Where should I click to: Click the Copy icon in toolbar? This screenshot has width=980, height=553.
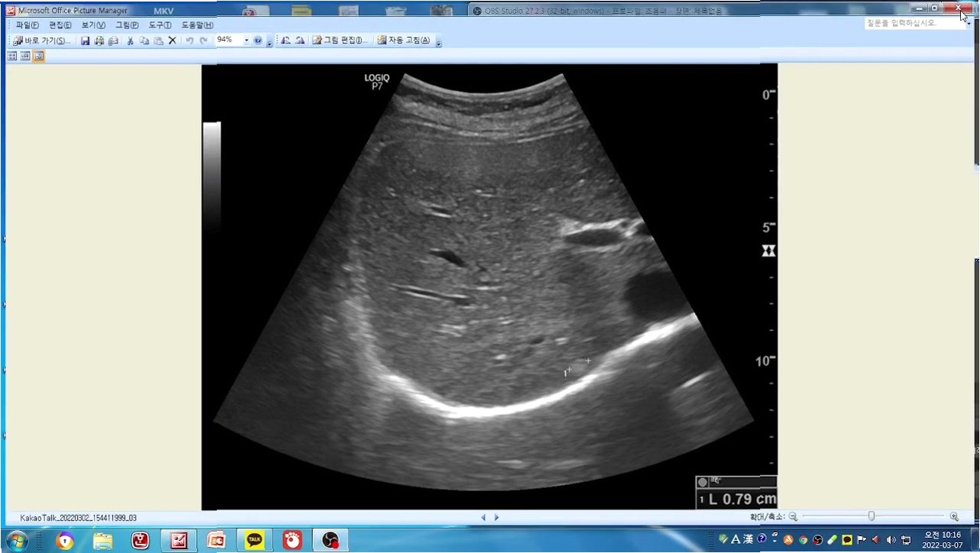pos(144,40)
